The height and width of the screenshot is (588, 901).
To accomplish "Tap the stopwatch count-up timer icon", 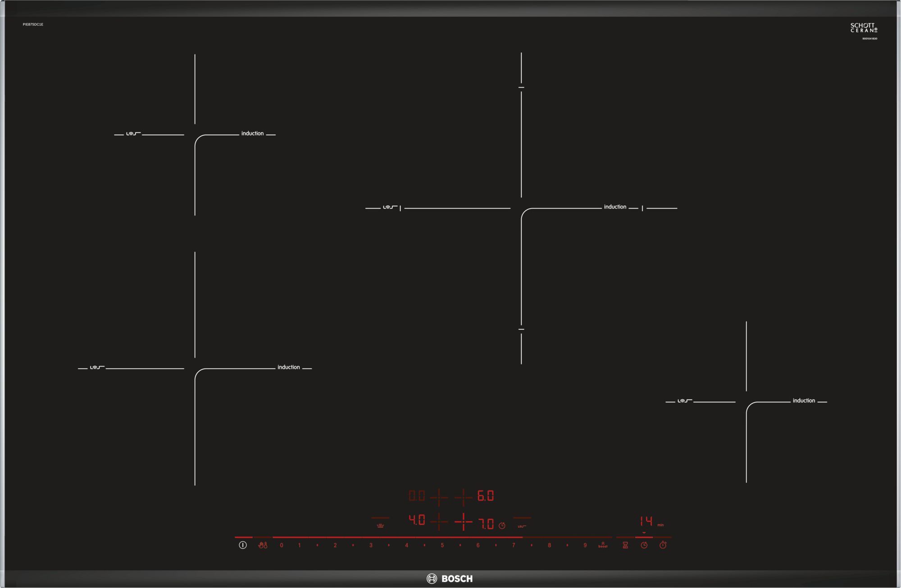I will tap(663, 545).
